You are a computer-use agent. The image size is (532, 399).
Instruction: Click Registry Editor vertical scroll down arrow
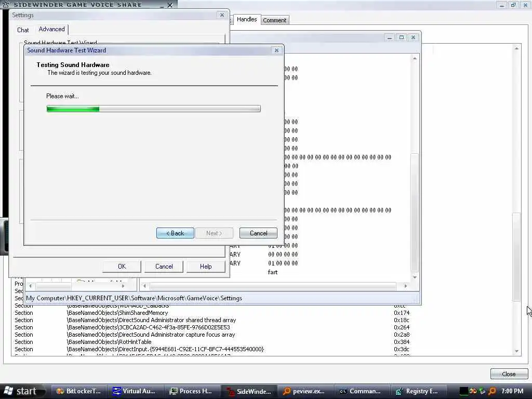coord(415,277)
